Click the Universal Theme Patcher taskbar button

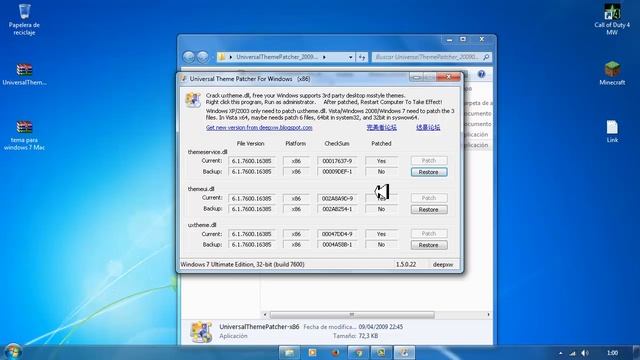click(x=404, y=352)
